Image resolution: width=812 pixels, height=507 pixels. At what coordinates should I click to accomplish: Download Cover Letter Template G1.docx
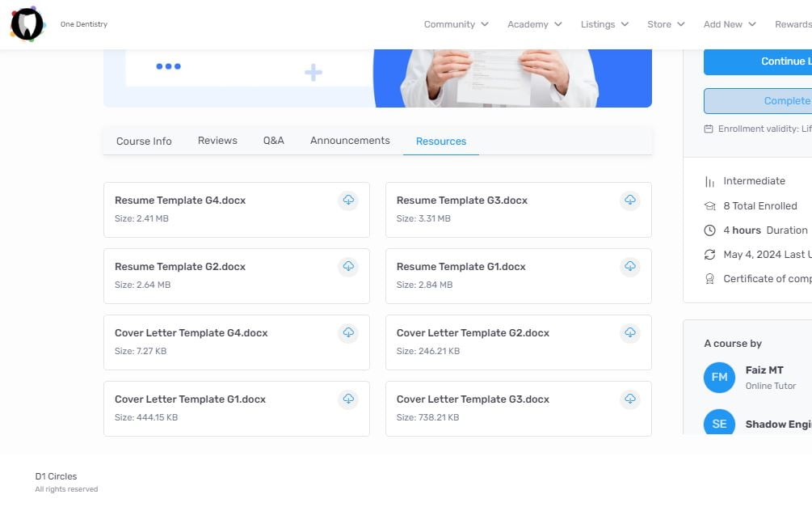[348, 399]
